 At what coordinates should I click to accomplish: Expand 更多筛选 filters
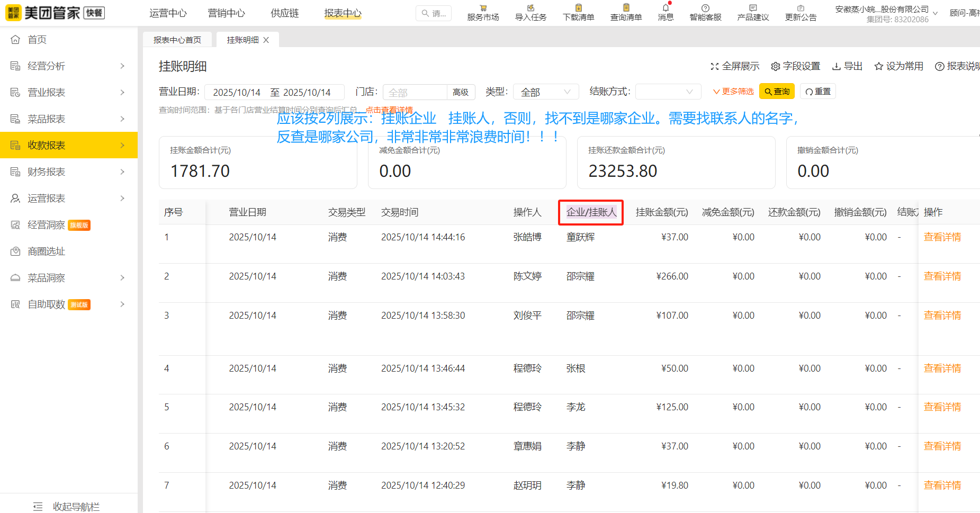pyautogui.click(x=733, y=92)
